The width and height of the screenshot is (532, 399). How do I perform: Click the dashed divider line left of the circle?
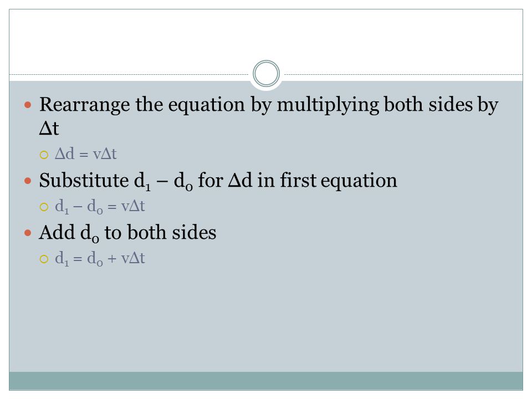tap(129, 74)
